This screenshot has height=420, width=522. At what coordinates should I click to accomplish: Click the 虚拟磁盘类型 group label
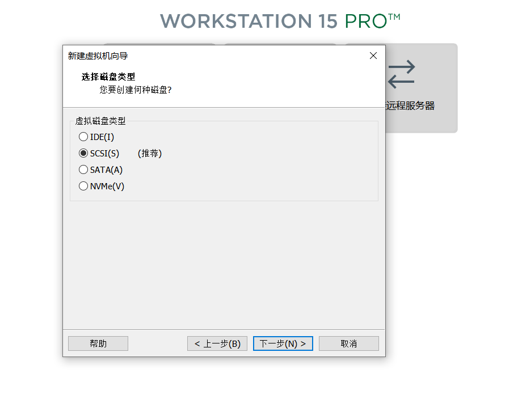(100, 121)
